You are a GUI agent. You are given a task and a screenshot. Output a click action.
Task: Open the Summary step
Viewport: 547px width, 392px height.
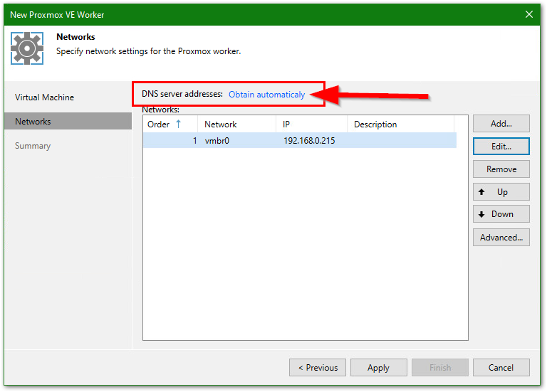point(33,146)
